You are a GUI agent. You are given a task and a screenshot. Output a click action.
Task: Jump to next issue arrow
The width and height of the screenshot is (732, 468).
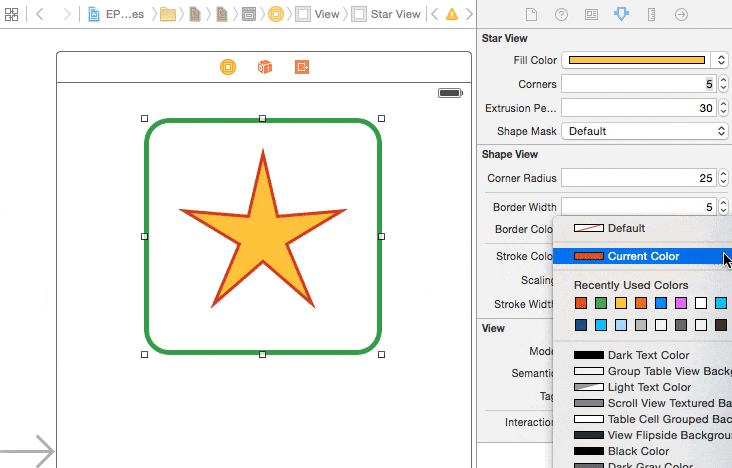coord(469,14)
